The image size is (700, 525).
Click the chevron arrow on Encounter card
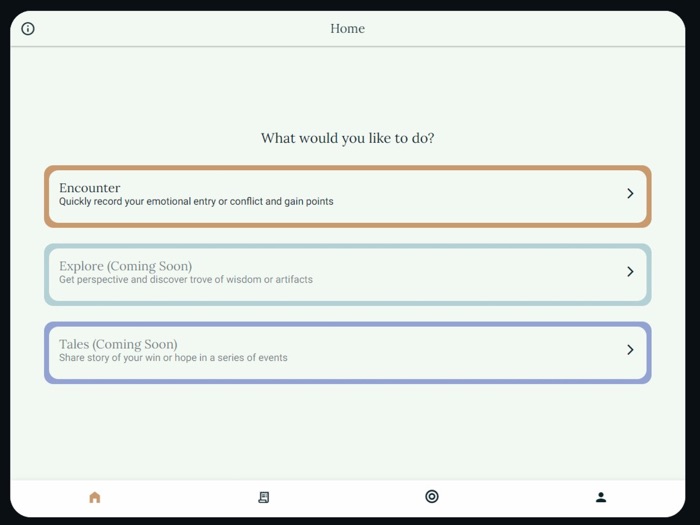[x=630, y=194]
